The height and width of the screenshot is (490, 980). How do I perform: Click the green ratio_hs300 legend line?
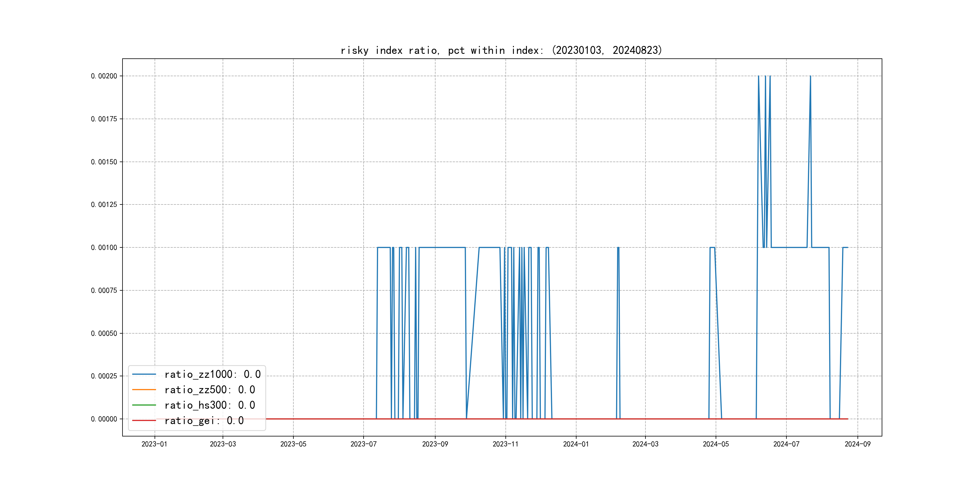click(144, 405)
